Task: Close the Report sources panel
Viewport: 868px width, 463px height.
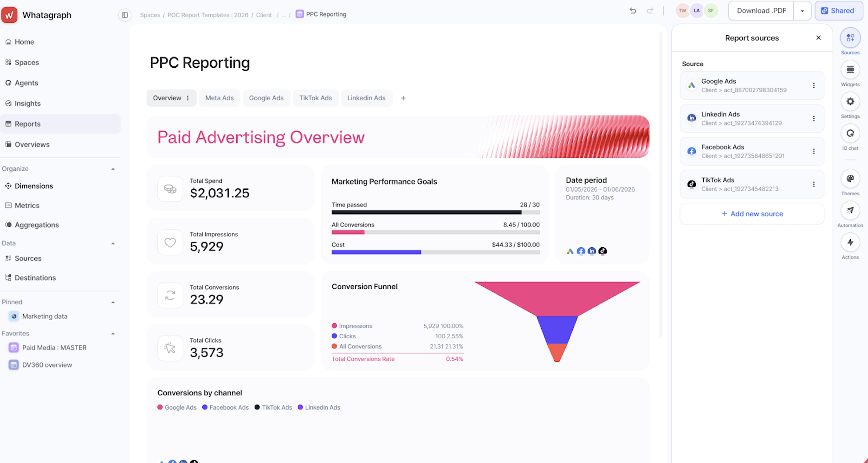Action: [818, 38]
